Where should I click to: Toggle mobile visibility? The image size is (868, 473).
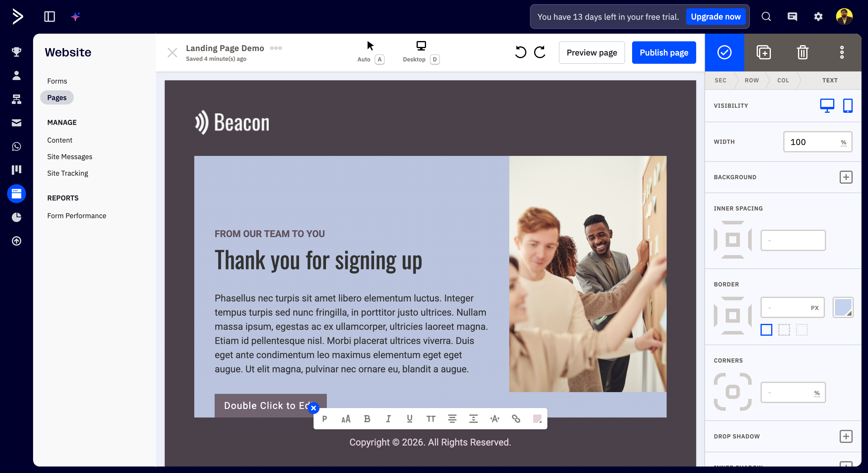click(x=847, y=106)
